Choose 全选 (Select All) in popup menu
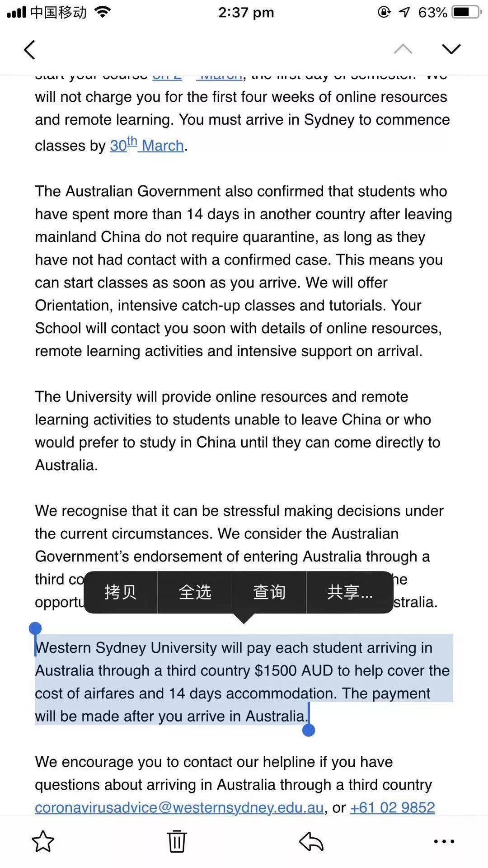The height and width of the screenshot is (868, 488). click(x=195, y=592)
